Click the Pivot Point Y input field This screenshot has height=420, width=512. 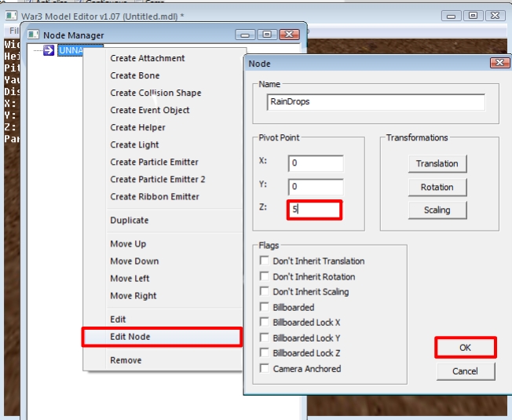[x=316, y=187]
